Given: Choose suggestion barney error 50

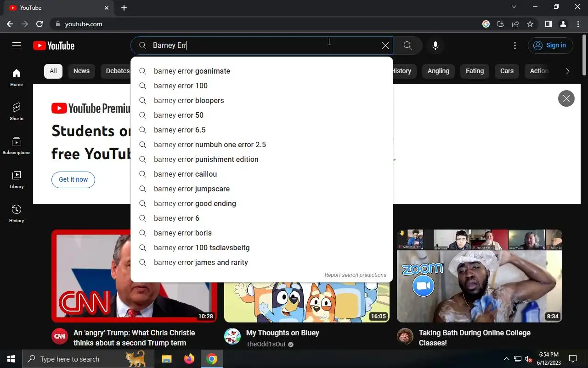Looking at the screenshot, I should (x=262, y=115).
